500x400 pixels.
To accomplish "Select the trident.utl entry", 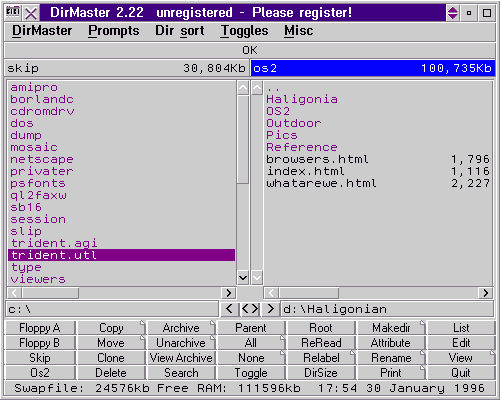I will [122, 255].
